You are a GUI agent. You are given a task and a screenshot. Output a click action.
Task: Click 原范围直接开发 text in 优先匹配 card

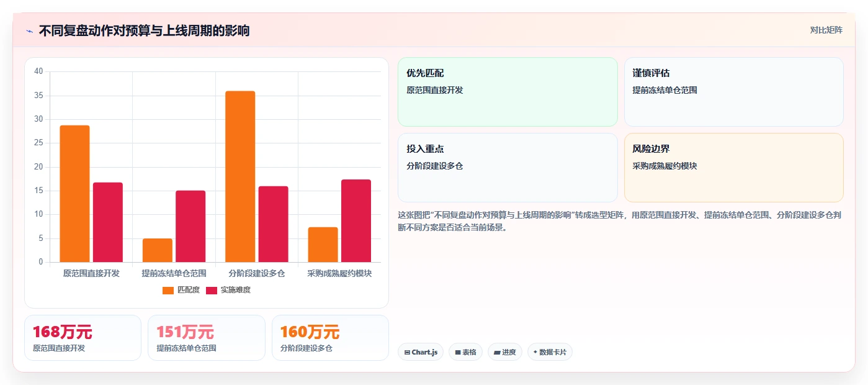point(435,90)
